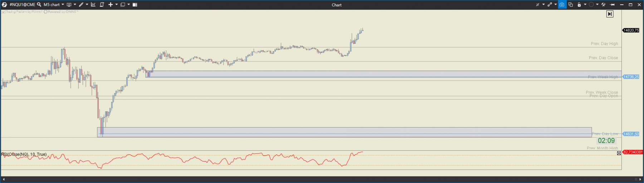
Task: Click the right panel layout icon
Action: (x=135, y=5)
